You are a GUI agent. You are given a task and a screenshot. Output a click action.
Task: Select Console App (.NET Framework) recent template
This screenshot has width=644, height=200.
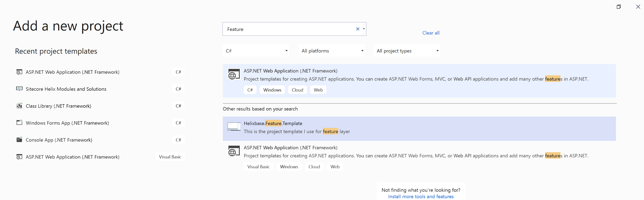click(100, 140)
